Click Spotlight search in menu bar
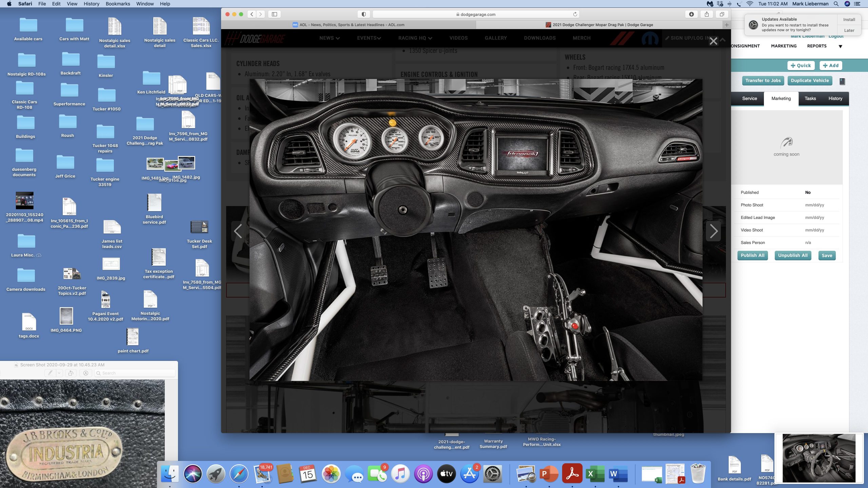868x488 pixels. click(836, 4)
